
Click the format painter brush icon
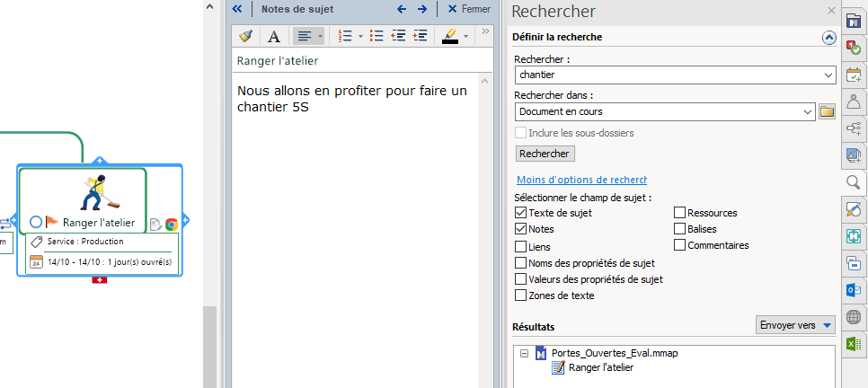245,36
